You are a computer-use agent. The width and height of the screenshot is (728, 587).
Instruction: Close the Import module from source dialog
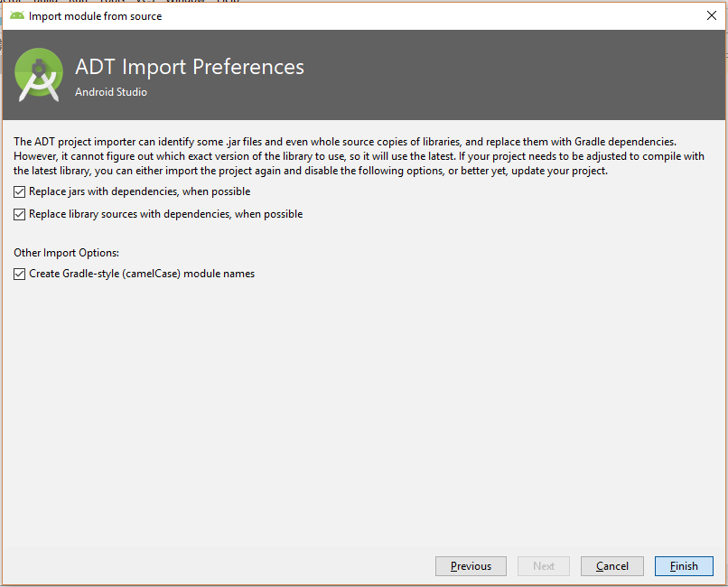pyautogui.click(x=713, y=15)
